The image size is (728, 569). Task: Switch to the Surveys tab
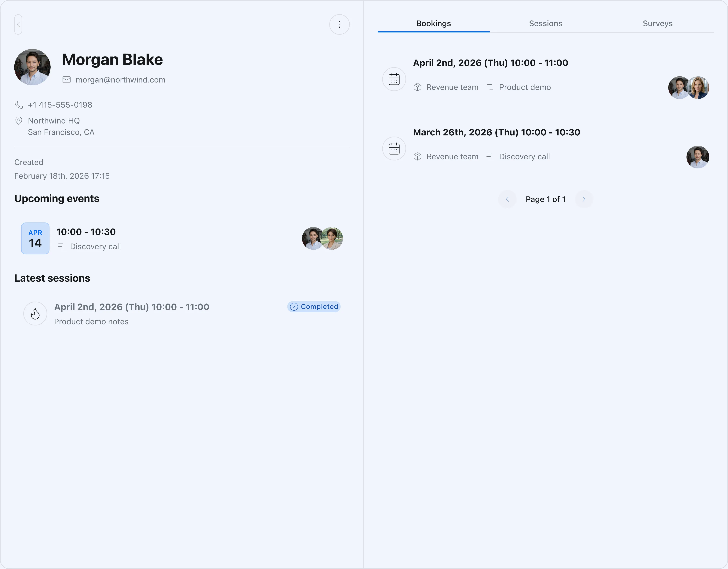[657, 23]
